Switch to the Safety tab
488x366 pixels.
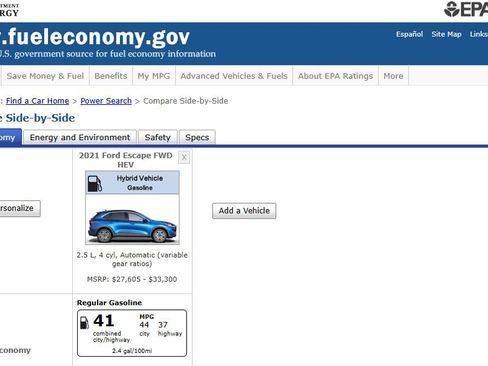[x=158, y=137]
